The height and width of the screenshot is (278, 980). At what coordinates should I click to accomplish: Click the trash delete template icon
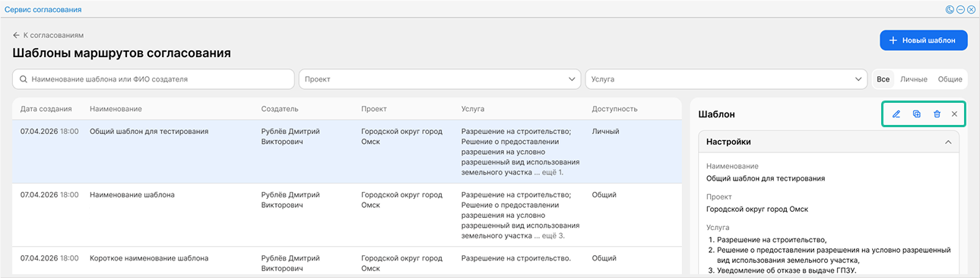point(937,114)
